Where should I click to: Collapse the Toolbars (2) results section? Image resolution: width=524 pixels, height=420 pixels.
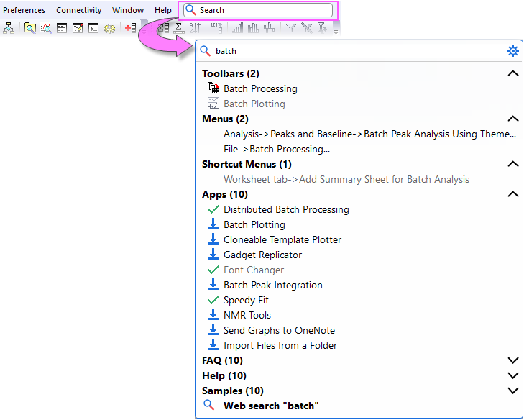click(x=513, y=73)
